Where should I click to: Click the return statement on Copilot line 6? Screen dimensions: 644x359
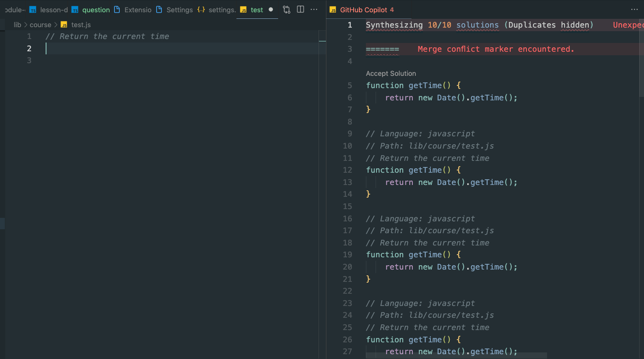coord(451,98)
